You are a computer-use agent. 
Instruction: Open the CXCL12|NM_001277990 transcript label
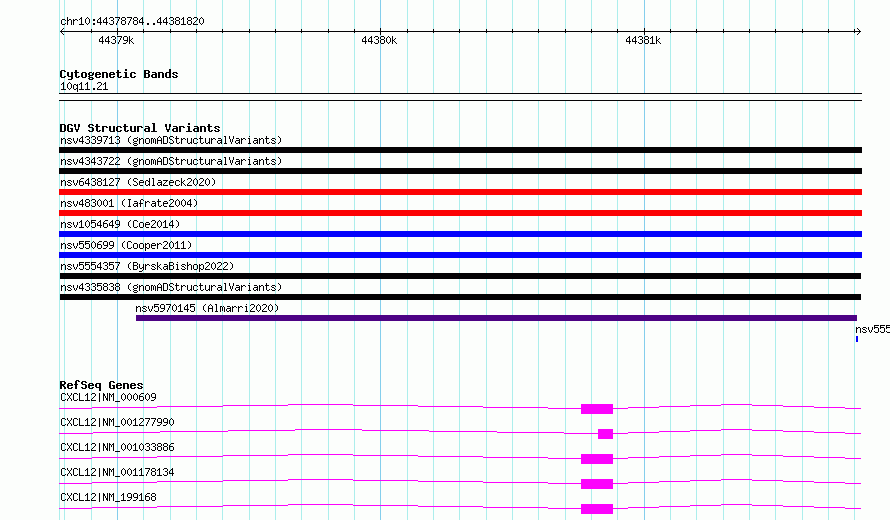pyautogui.click(x=117, y=422)
